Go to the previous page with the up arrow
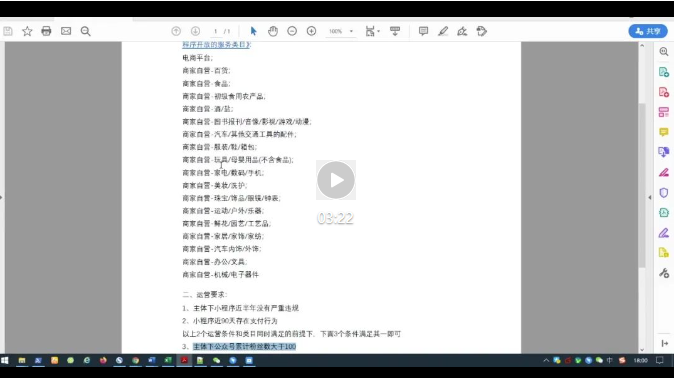 pos(176,31)
